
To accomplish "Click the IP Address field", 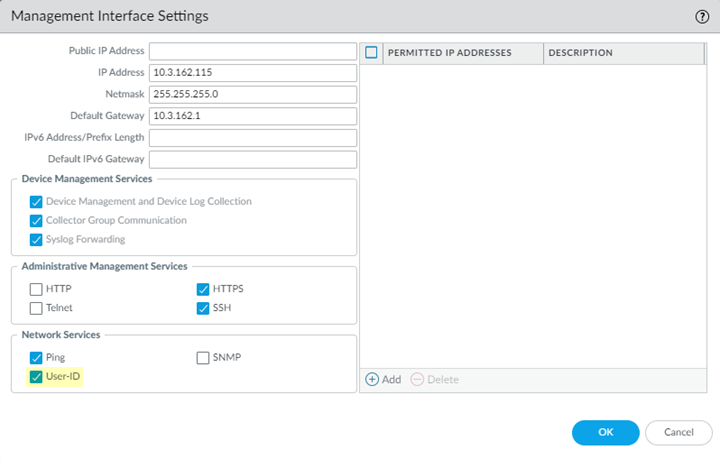I will point(253,73).
